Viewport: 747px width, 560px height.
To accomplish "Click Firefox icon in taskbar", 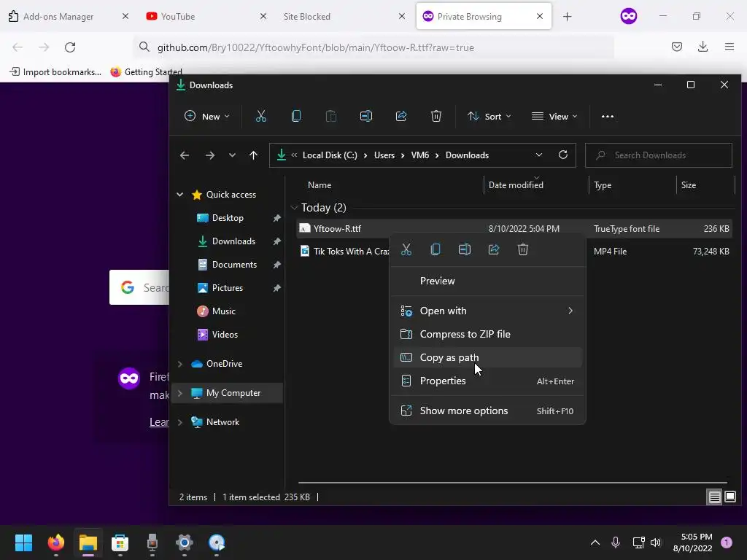I will click(55, 542).
